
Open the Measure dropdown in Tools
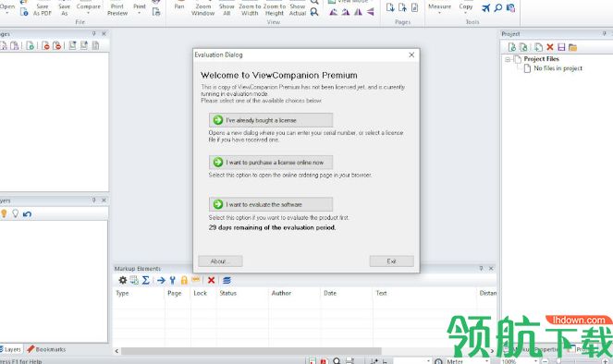point(439,8)
